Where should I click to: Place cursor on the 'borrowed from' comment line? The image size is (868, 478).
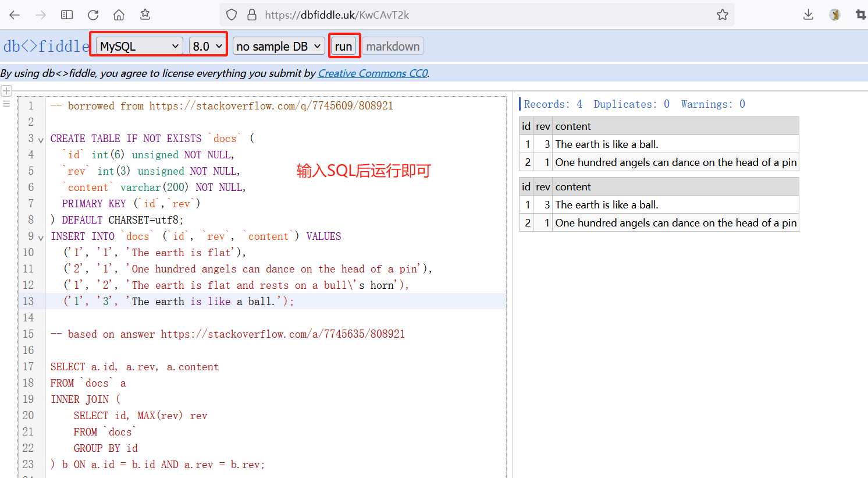coord(222,106)
